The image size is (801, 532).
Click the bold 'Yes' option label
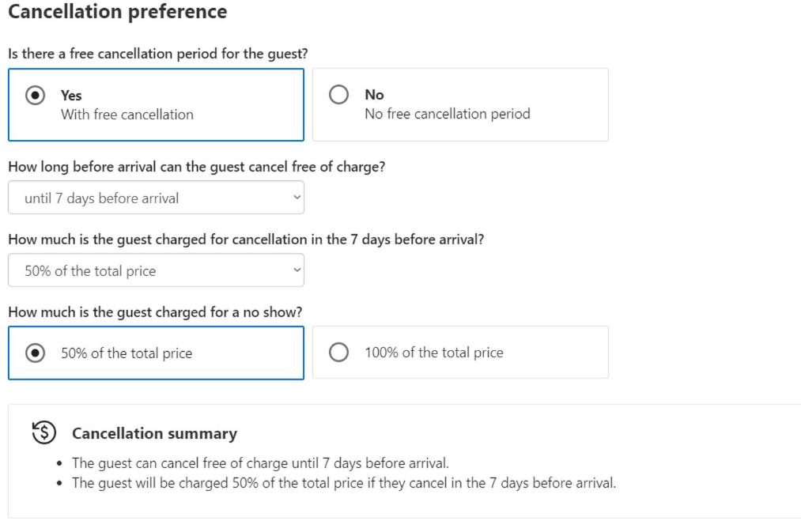(x=71, y=96)
